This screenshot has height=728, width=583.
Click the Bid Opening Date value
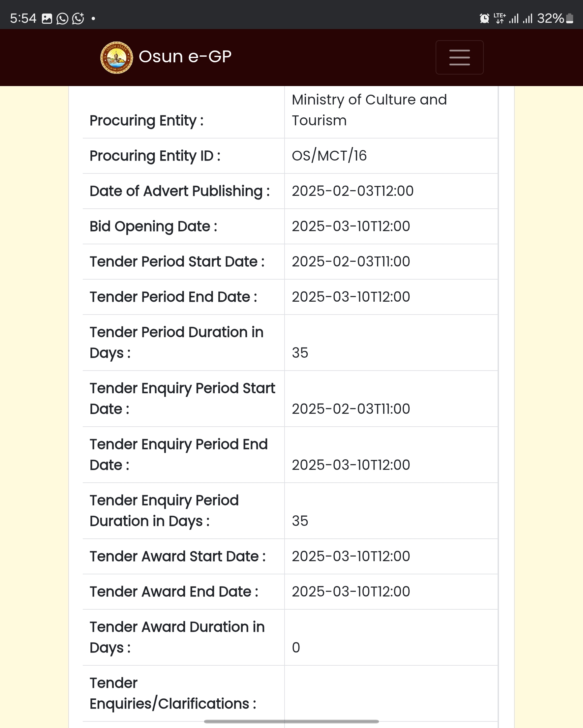pos(351,226)
